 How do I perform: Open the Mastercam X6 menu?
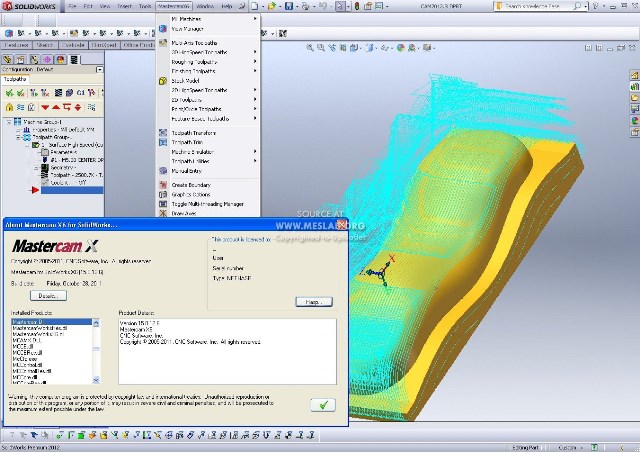(x=173, y=6)
